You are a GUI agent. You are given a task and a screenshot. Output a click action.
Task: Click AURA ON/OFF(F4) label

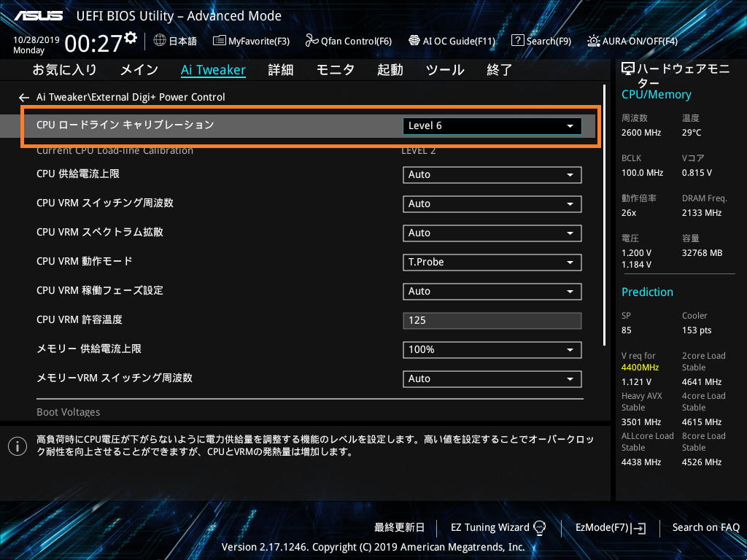coord(640,42)
